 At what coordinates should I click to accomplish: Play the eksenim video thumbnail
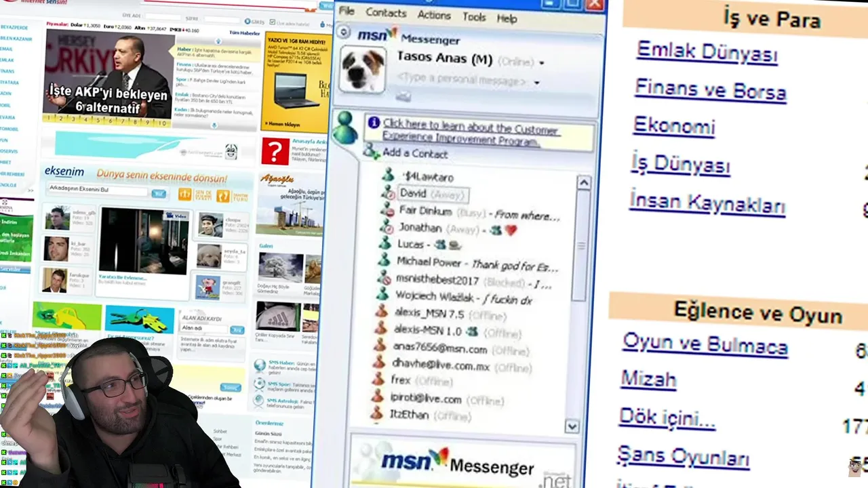point(143,241)
